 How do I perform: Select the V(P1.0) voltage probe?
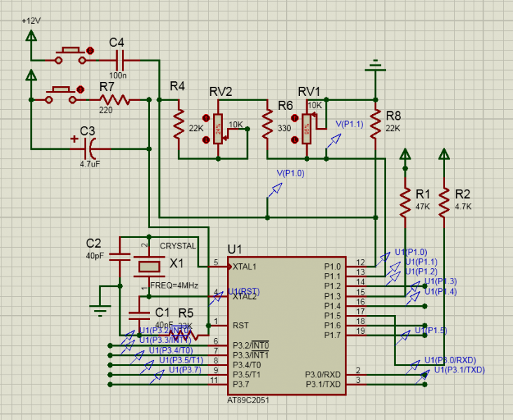pyautogui.click(x=275, y=190)
